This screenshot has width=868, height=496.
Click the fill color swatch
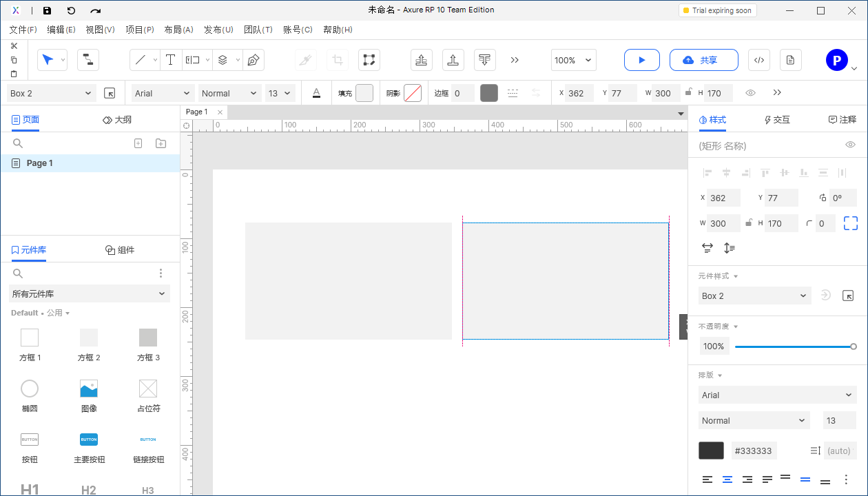(364, 93)
